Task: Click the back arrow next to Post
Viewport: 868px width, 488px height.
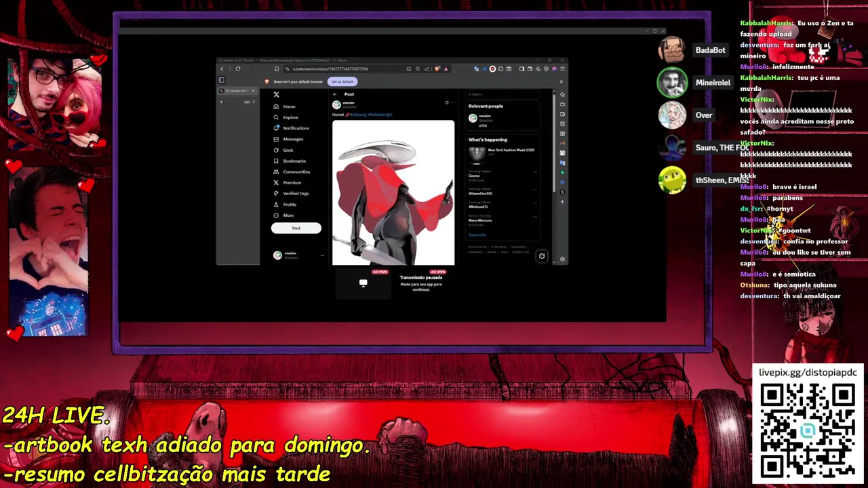Action: point(334,94)
